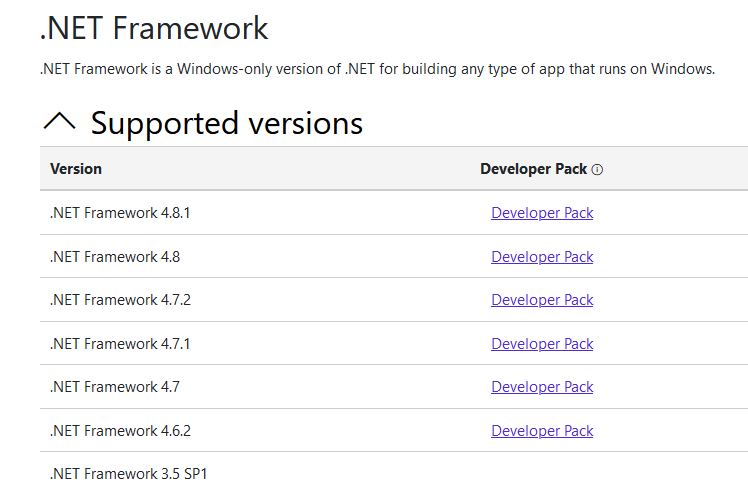Collapse the Supported versions section chevron
Screen dimensions: 748x504
pyautogui.click(x=59, y=121)
